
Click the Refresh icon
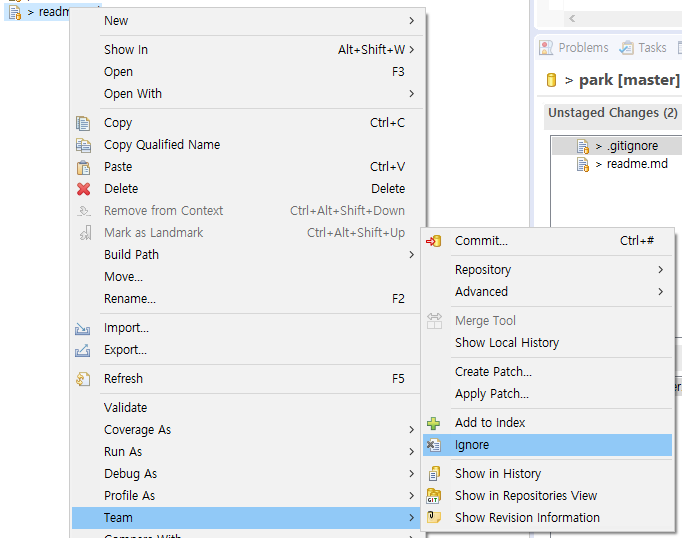click(x=83, y=379)
